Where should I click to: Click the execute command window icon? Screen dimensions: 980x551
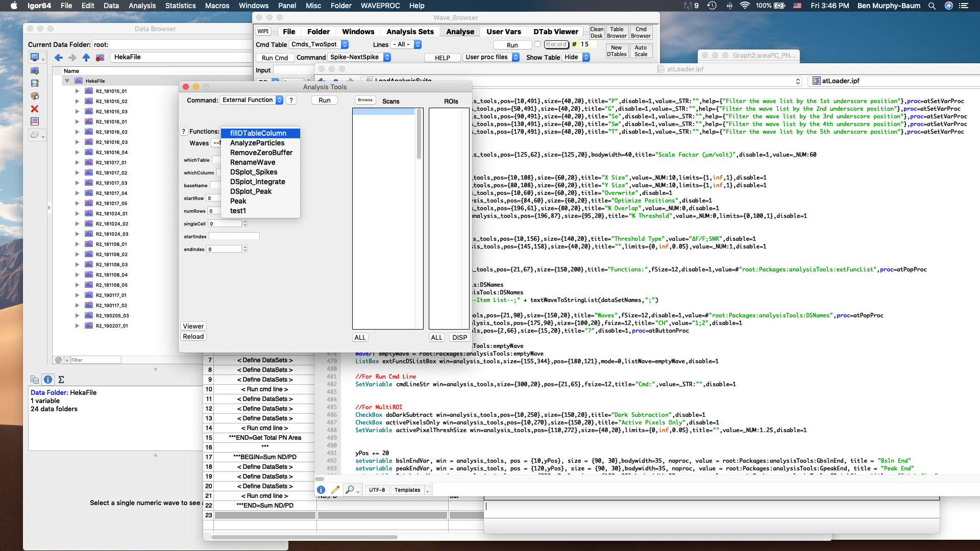click(x=35, y=121)
